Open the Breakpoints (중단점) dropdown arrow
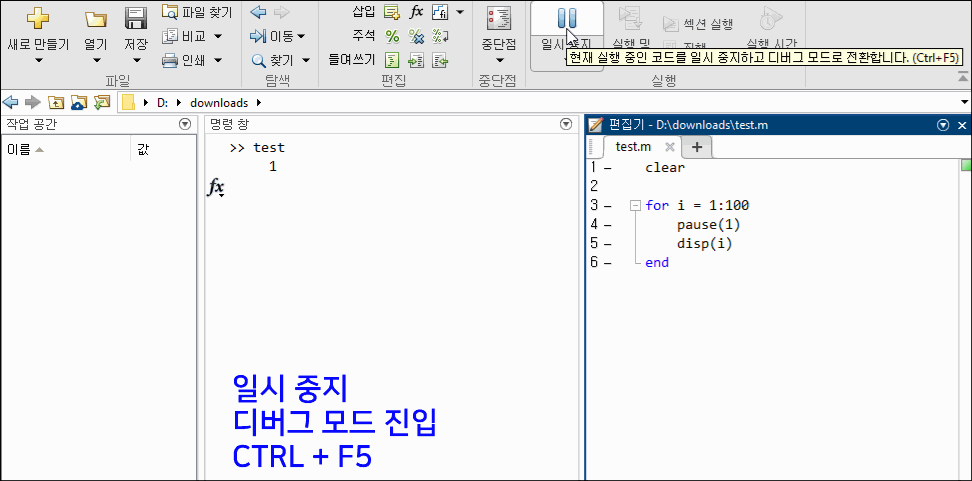The image size is (972, 481). 500,61
